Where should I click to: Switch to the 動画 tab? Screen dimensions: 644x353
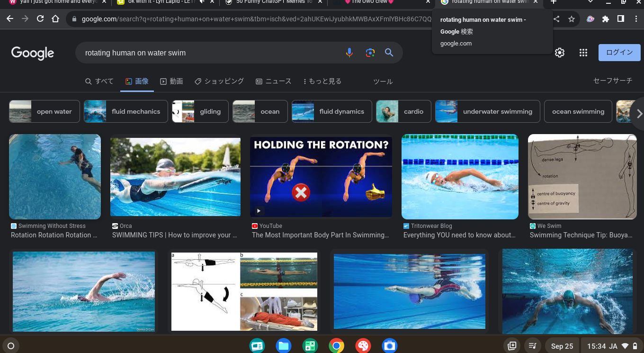pyautogui.click(x=171, y=81)
